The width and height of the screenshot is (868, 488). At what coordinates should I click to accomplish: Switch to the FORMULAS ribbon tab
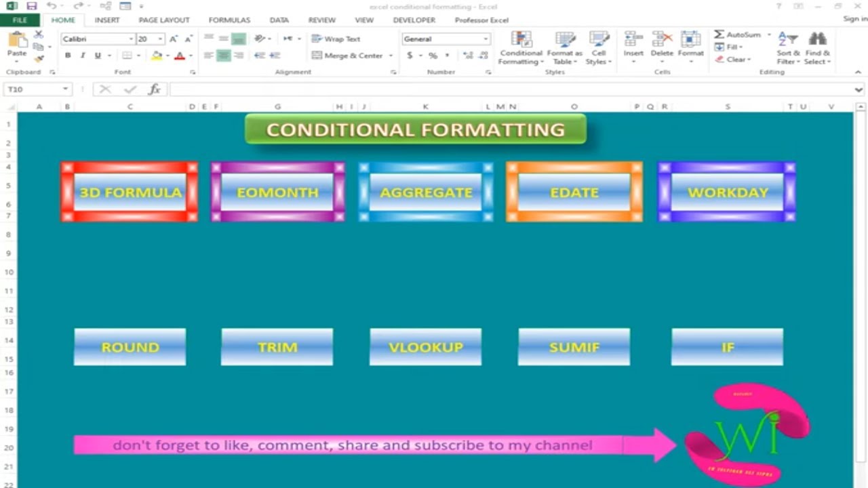pyautogui.click(x=229, y=20)
